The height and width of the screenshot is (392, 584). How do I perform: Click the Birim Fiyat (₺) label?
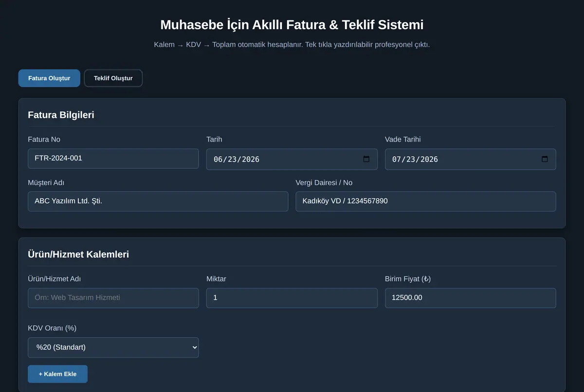click(x=408, y=279)
